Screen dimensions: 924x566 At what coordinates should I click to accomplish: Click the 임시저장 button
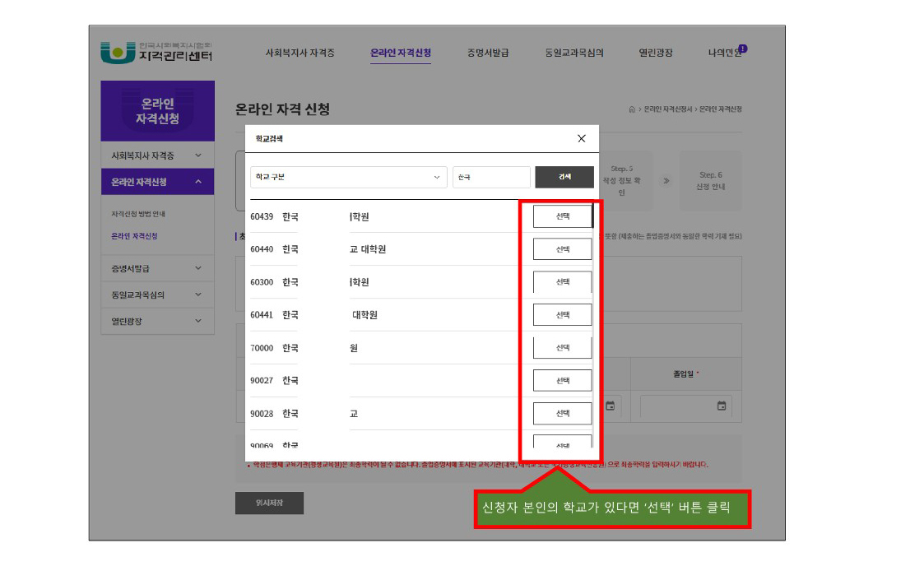[269, 503]
